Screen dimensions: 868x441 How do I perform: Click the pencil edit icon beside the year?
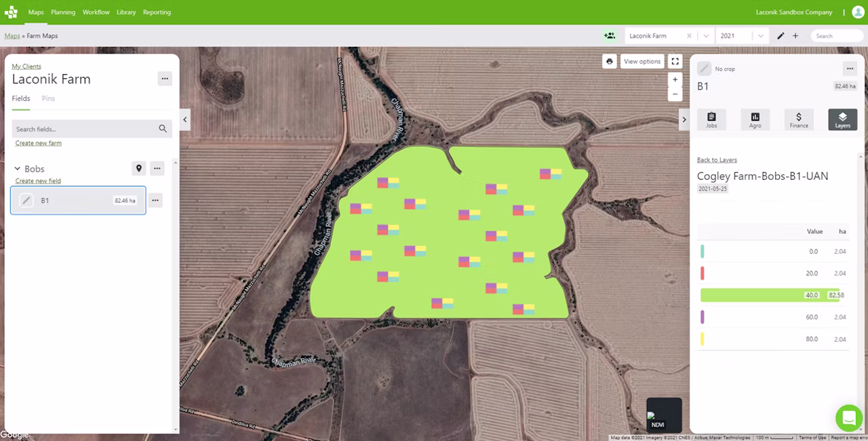pyautogui.click(x=781, y=36)
